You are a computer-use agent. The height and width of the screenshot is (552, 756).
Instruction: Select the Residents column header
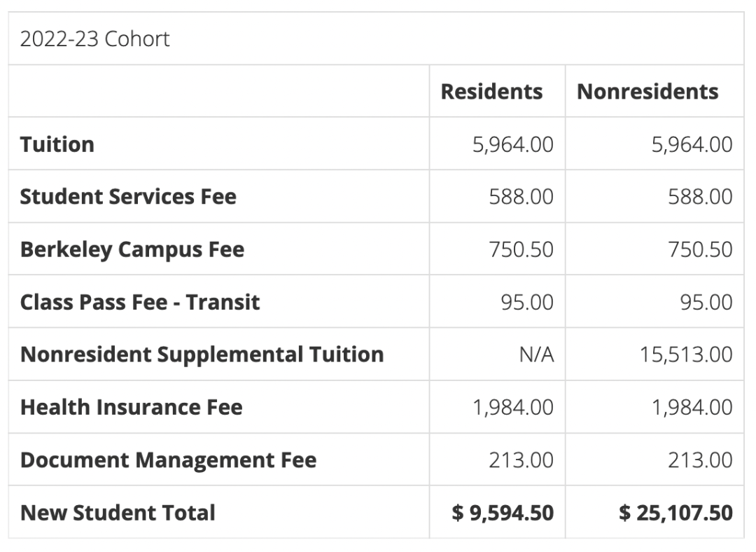[x=491, y=92]
